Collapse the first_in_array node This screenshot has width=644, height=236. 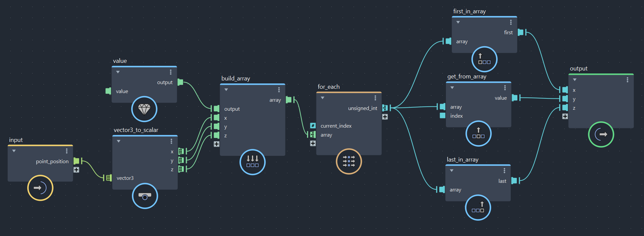pyautogui.click(x=458, y=22)
